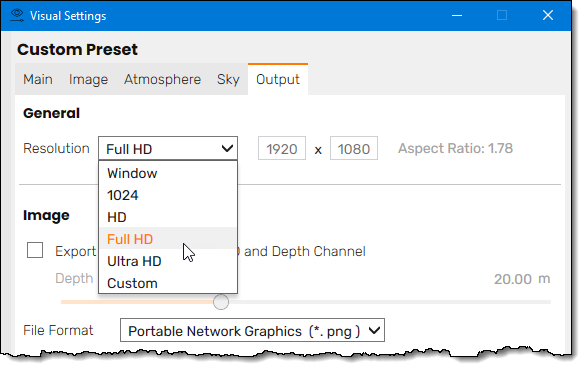The height and width of the screenshot is (369, 584).
Task: Click the Visual Settings eye icon in title bar
Action: click(x=16, y=16)
